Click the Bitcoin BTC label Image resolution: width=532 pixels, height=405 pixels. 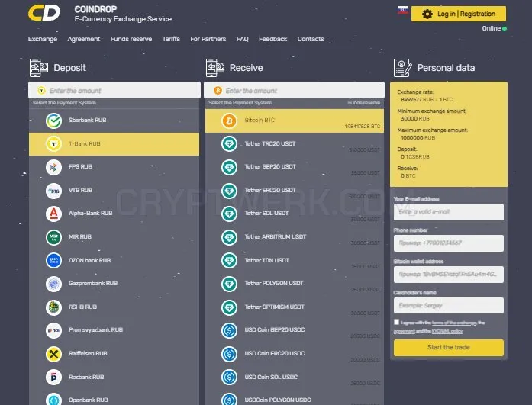tap(260, 121)
